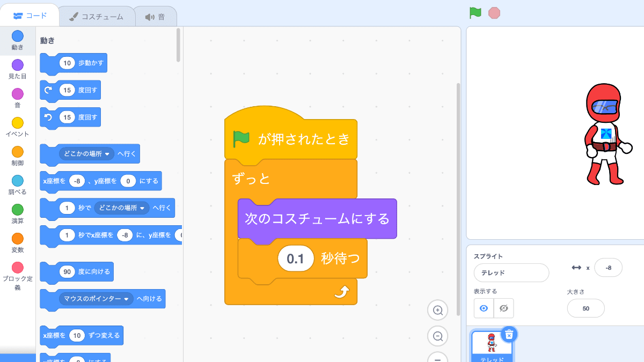The image size is (644, 362).
Task: Open the コード tab
Action: pyautogui.click(x=31, y=16)
